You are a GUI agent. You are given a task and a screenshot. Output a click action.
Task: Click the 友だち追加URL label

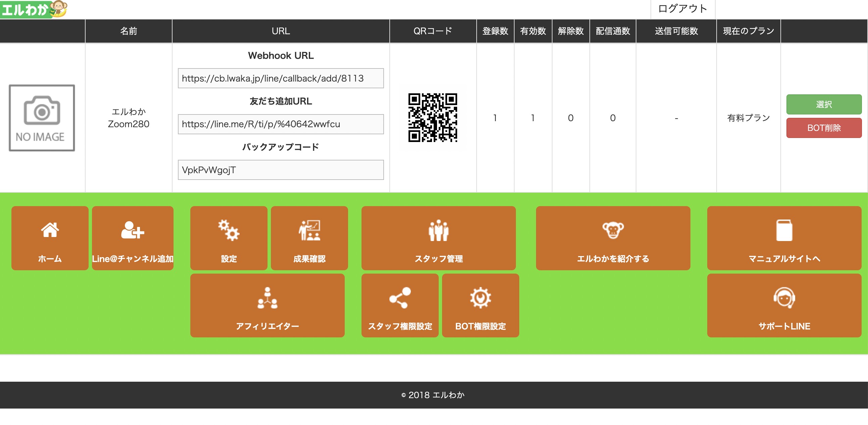click(281, 101)
